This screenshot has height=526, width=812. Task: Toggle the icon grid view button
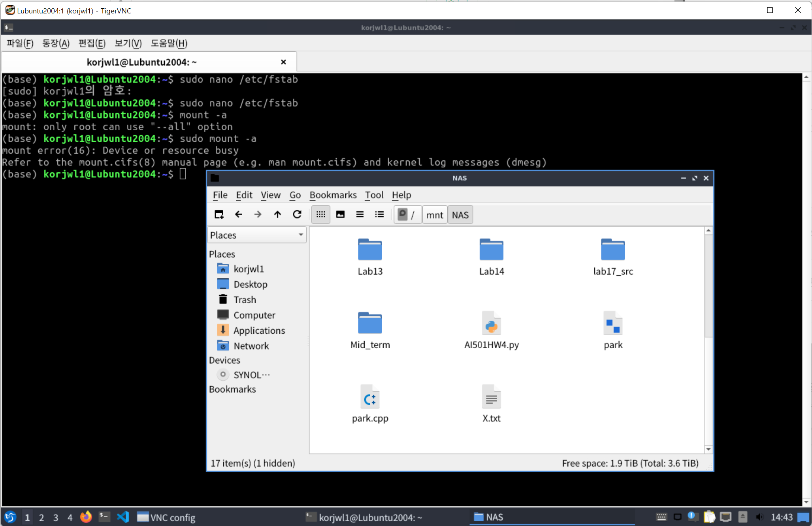tap(320, 214)
